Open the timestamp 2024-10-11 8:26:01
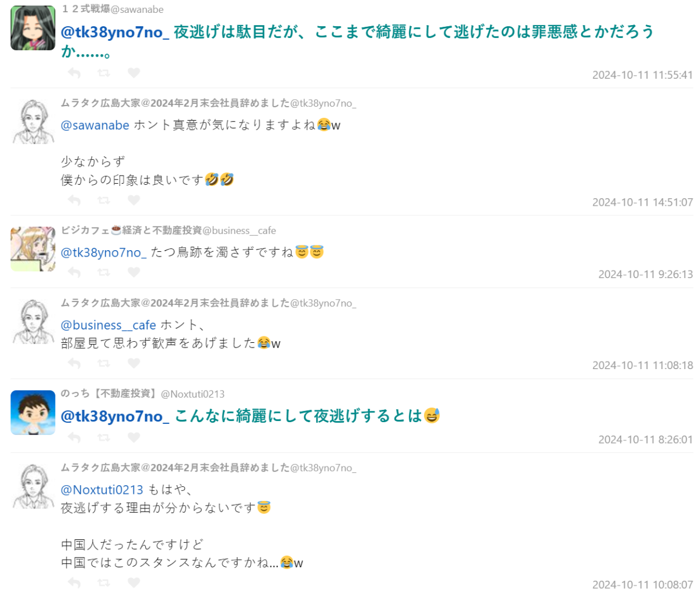Image resolution: width=700 pixels, height=593 pixels. (x=645, y=440)
